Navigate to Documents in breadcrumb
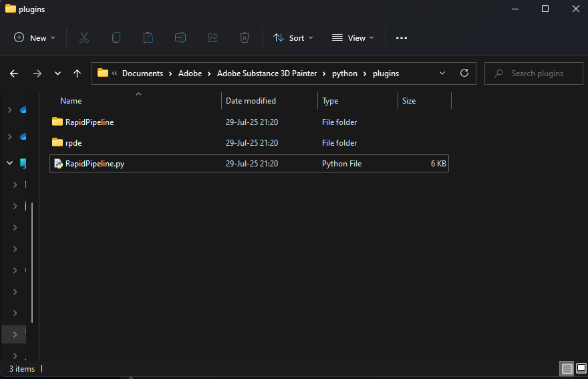 [142, 74]
